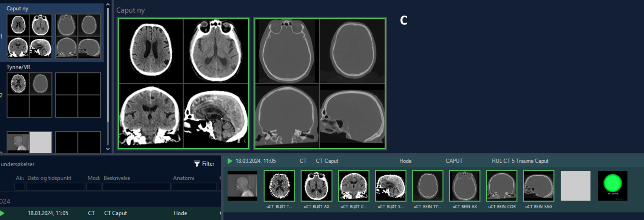This screenshot has width=644, height=220.
Task: Select the Tynne/VR layout label
Action: pyautogui.click(x=19, y=67)
